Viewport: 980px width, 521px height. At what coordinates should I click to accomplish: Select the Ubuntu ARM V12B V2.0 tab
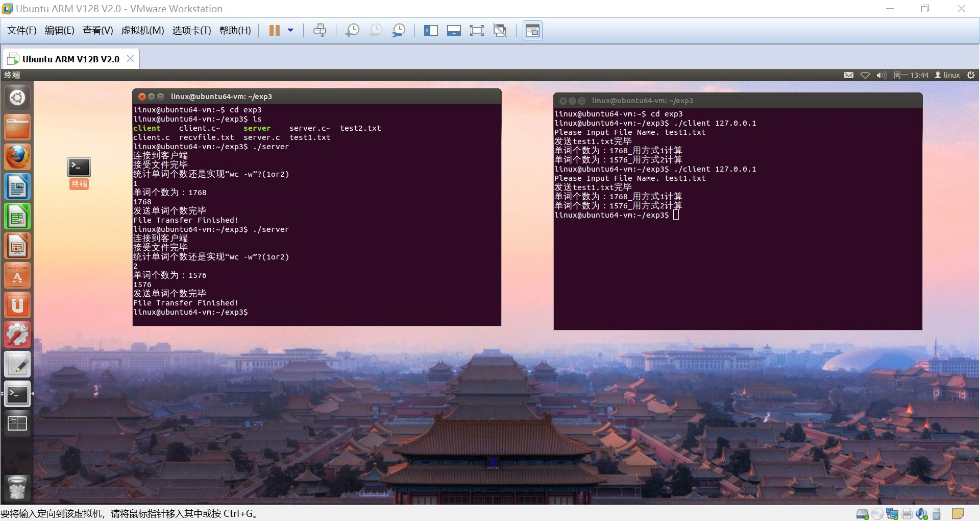point(70,59)
